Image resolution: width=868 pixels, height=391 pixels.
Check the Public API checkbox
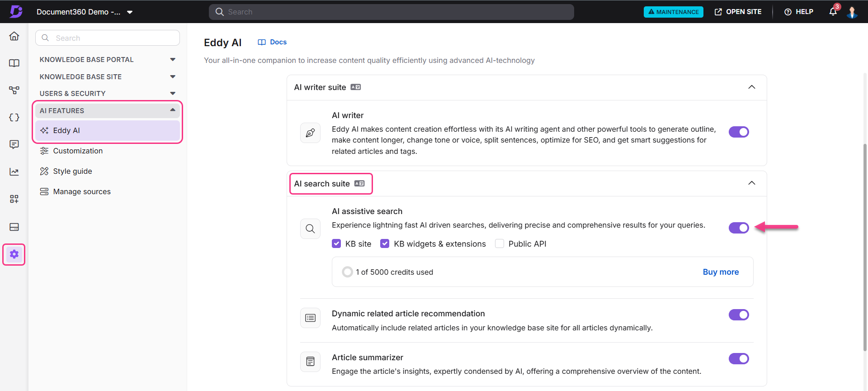tap(500, 244)
